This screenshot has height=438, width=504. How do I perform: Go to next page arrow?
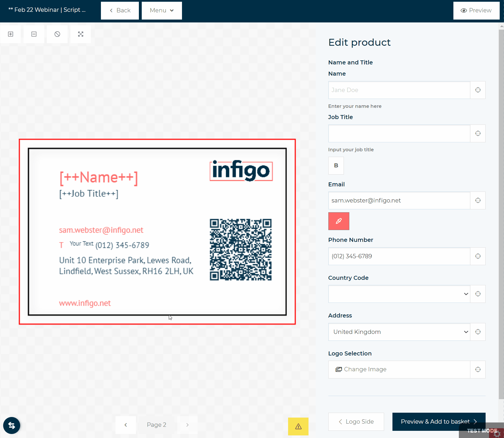[x=187, y=425]
